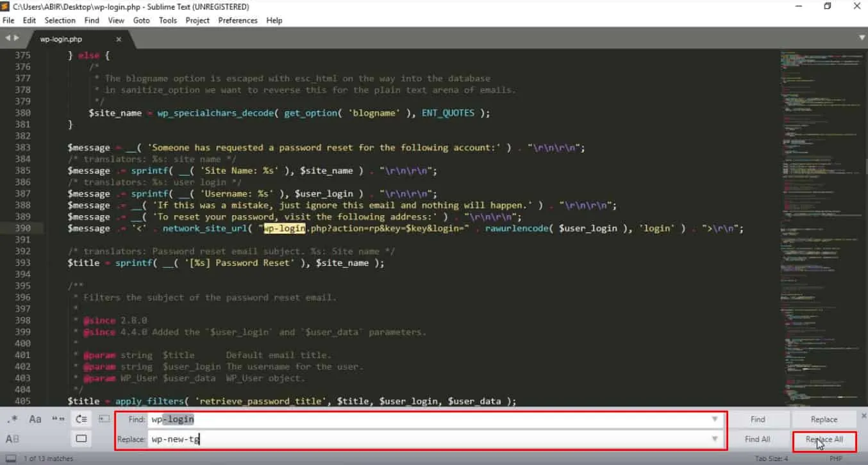
Task: Expand Replace field history dropdown
Action: [715, 439]
